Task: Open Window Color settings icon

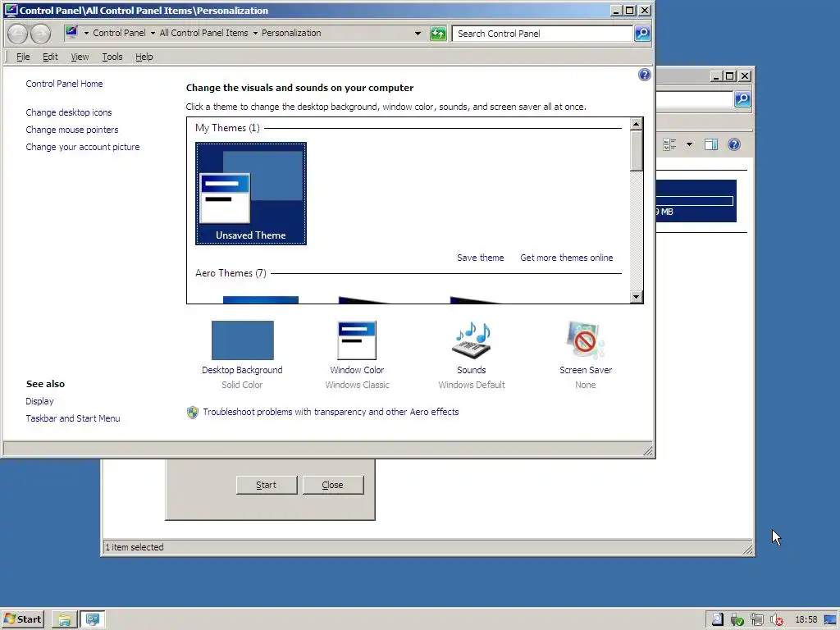Action: point(357,340)
